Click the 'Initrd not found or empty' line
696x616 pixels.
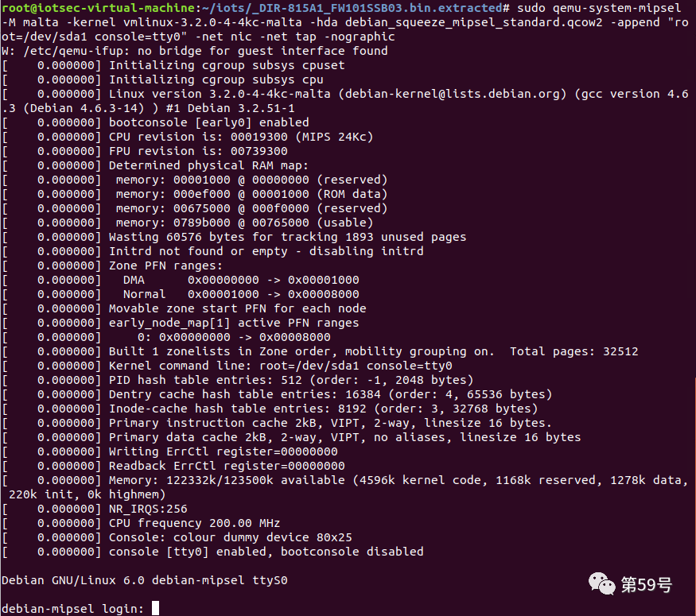[x=213, y=251]
